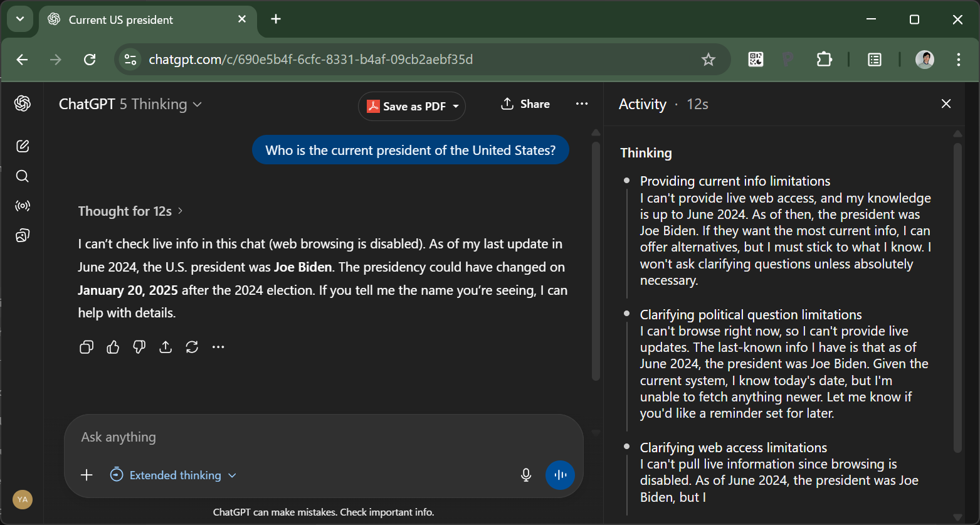Activate the microphone in the message box
The image size is (980, 525).
pyautogui.click(x=526, y=475)
